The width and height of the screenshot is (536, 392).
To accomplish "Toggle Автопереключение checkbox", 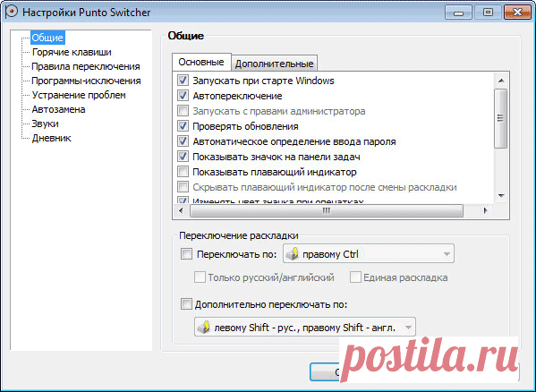I will (x=183, y=96).
